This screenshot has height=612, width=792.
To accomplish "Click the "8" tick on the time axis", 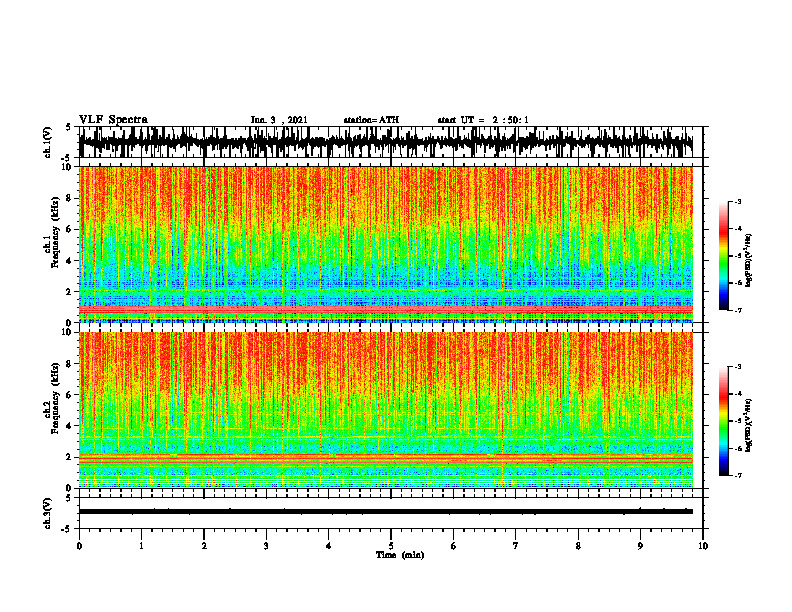I will [578, 546].
